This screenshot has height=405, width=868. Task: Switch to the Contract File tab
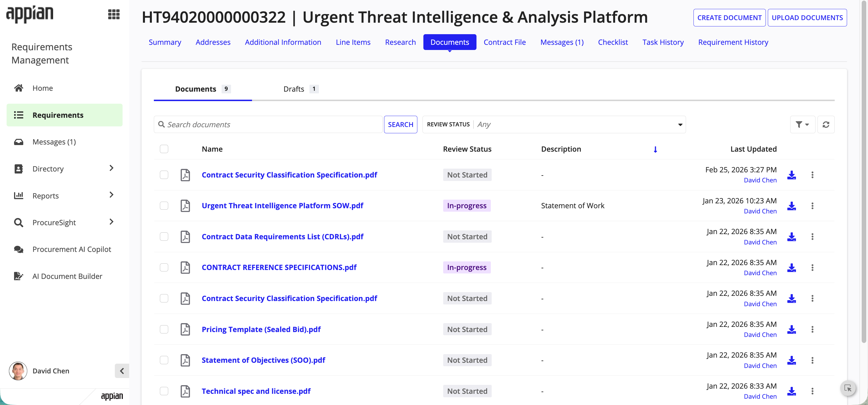pos(504,42)
